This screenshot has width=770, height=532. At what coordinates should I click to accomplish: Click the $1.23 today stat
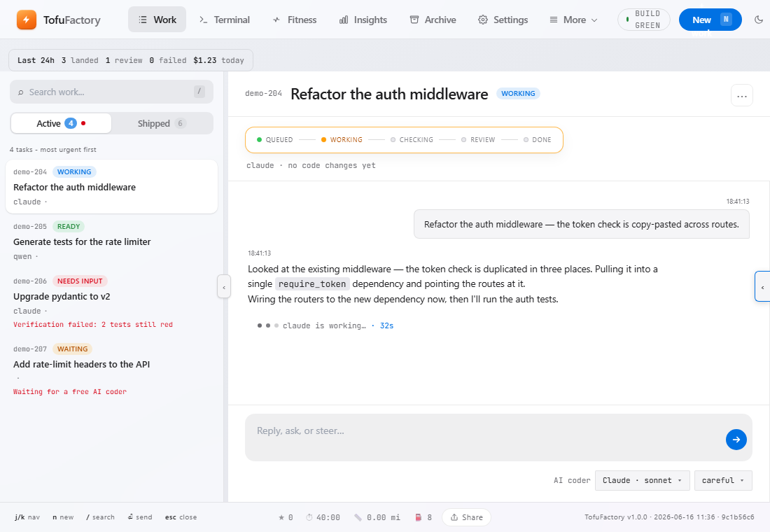coord(218,60)
